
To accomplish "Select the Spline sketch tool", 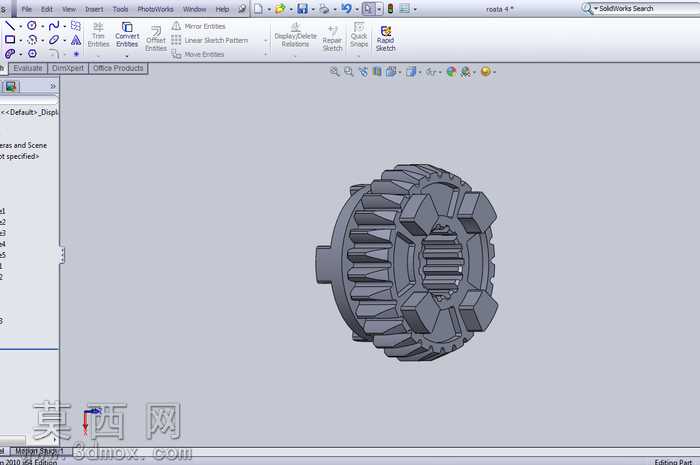I will (x=54, y=25).
